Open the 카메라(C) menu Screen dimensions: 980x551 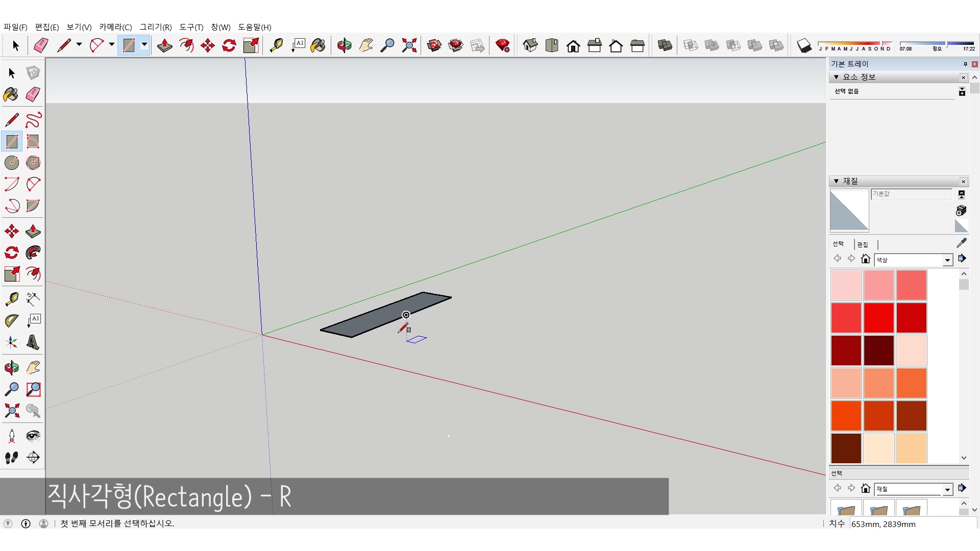[x=115, y=27]
